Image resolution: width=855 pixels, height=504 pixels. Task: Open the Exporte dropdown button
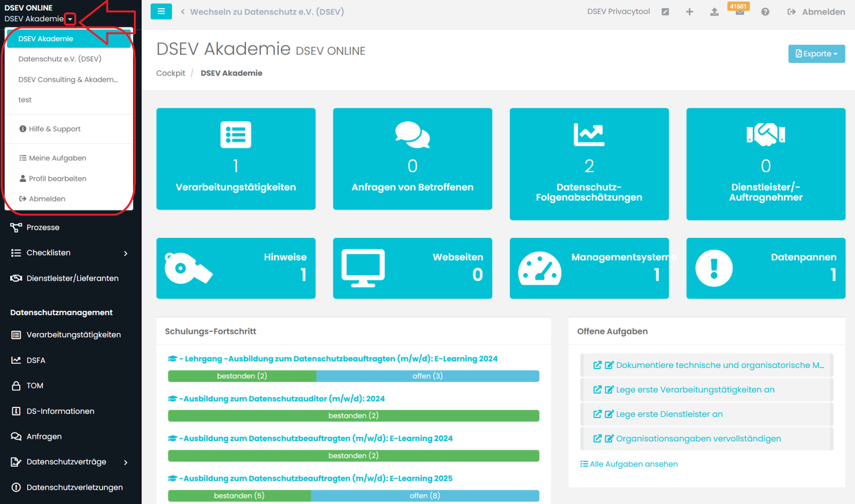pyautogui.click(x=817, y=54)
